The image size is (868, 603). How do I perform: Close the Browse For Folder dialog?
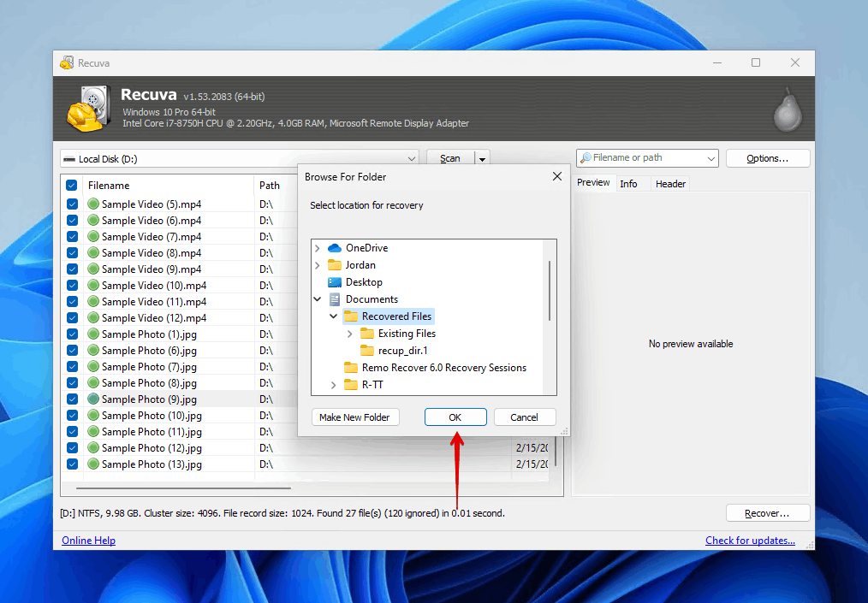tap(557, 176)
